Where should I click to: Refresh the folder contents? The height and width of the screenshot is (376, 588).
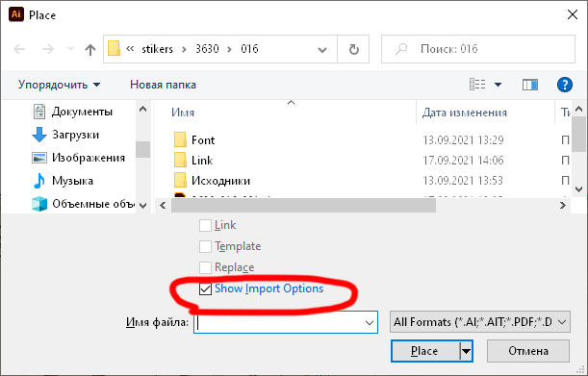(x=353, y=49)
